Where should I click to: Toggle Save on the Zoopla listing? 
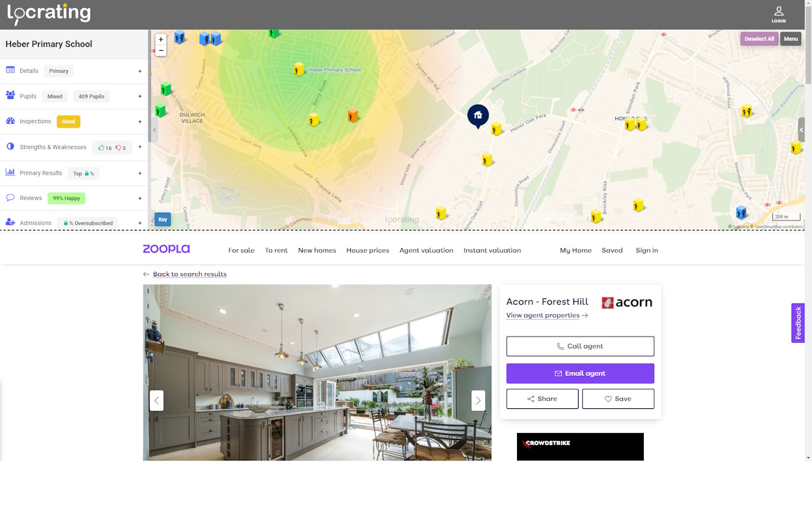618,398
